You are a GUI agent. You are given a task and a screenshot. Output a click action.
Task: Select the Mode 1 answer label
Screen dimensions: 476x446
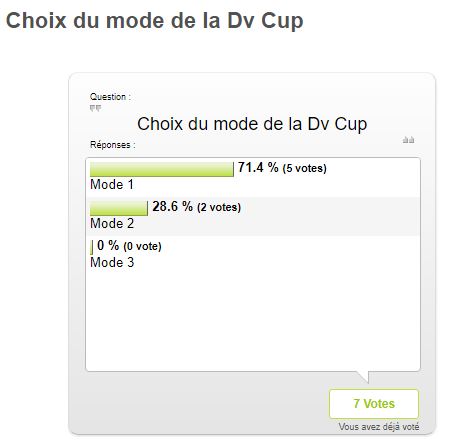coord(112,185)
